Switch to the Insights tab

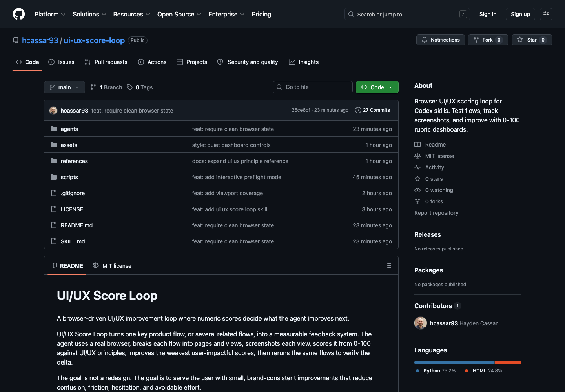click(x=304, y=62)
